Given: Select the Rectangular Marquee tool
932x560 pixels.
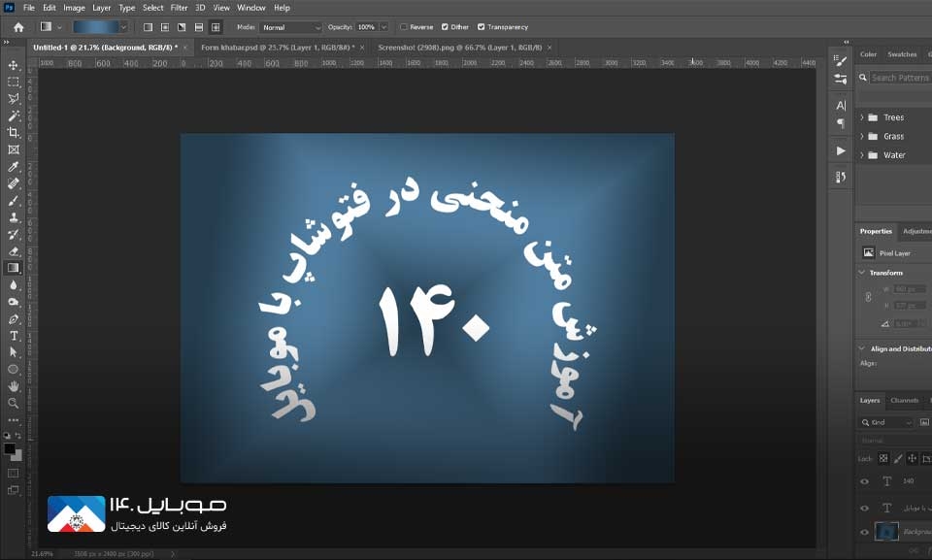Looking at the screenshot, I should click(13, 82).
